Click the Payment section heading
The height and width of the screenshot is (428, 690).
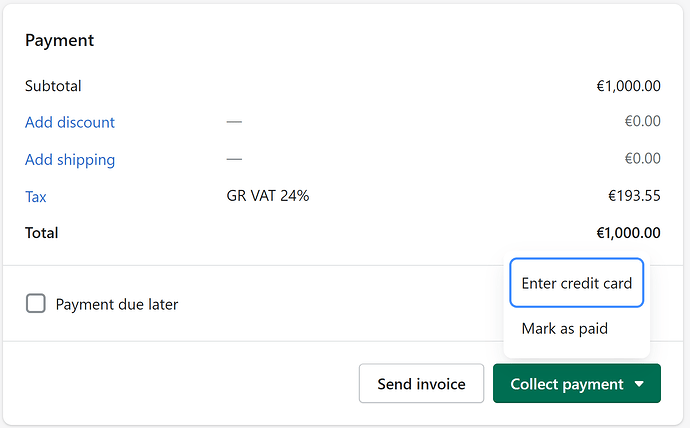(59, 41)
